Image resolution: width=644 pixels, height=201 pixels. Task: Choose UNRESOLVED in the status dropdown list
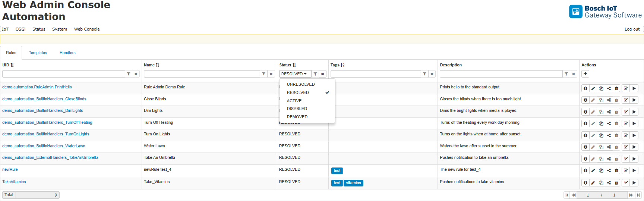click(307, 84)
